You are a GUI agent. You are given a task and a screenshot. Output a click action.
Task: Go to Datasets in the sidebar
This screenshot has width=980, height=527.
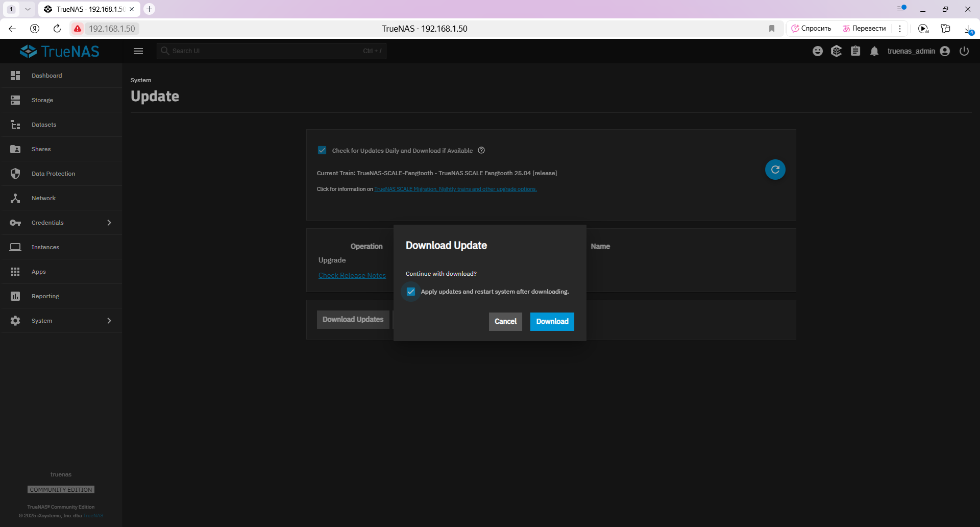[x=61, y=125]
